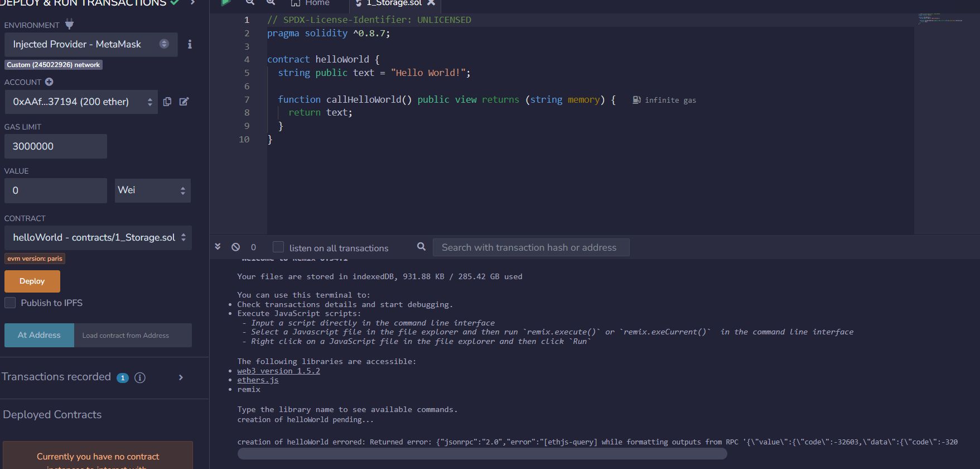Click the terminal search magnifier icon
Screen dimensions: 980x469
[422, 246]
